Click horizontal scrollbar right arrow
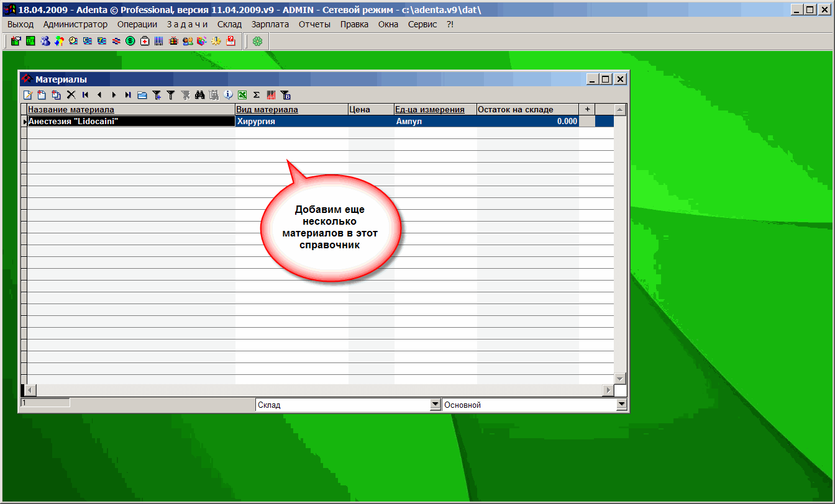The width and height of the screenshot is (835, 504). 608,390
